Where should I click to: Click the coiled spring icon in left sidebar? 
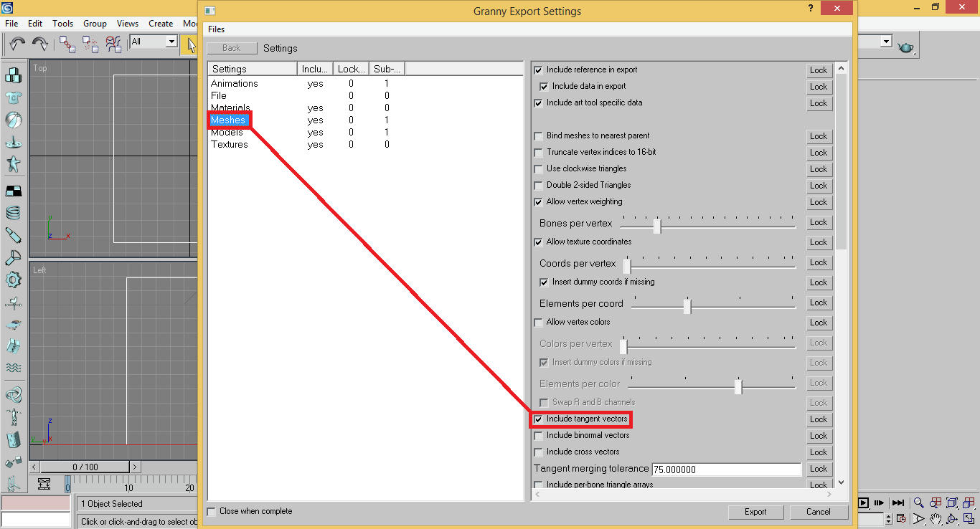[13, 213]
